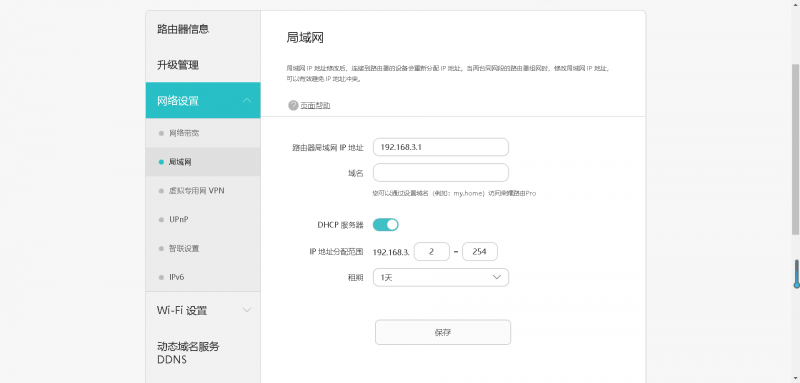
Task: Edit the IP range start value 2
Action: pos(432,251)
